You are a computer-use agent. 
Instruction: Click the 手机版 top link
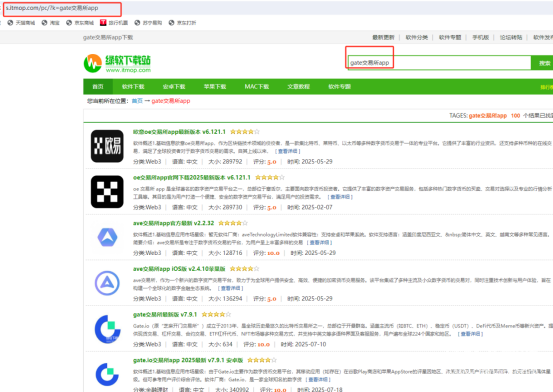[x=481, y=37]
